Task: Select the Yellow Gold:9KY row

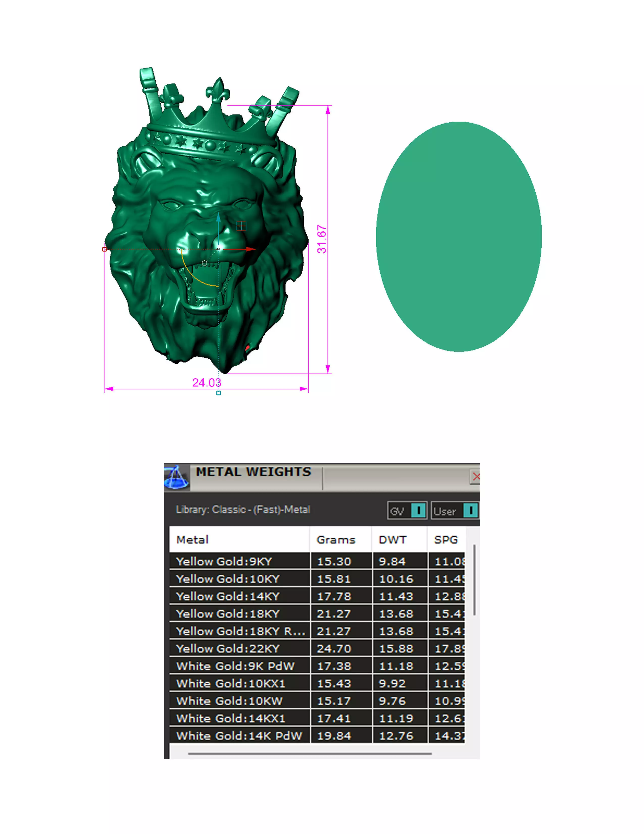Action: click(x=317, y=561)
